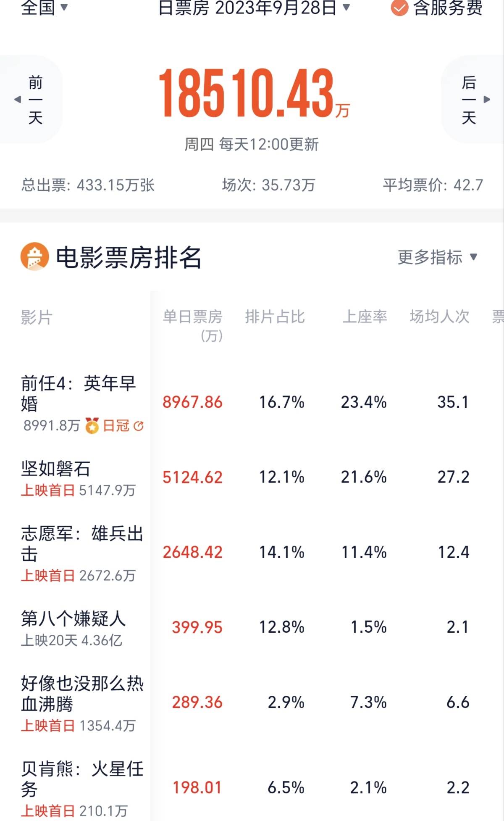Click the next day right arrow icon

[x=487, y=100]
